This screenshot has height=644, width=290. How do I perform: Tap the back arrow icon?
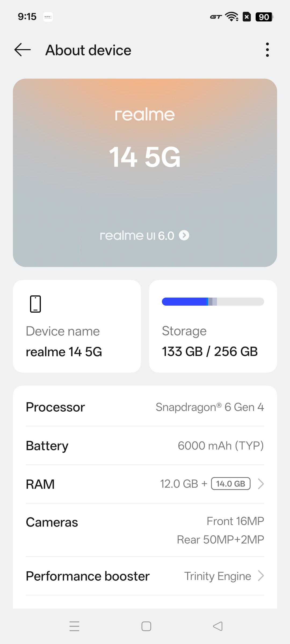pos(23,50)
